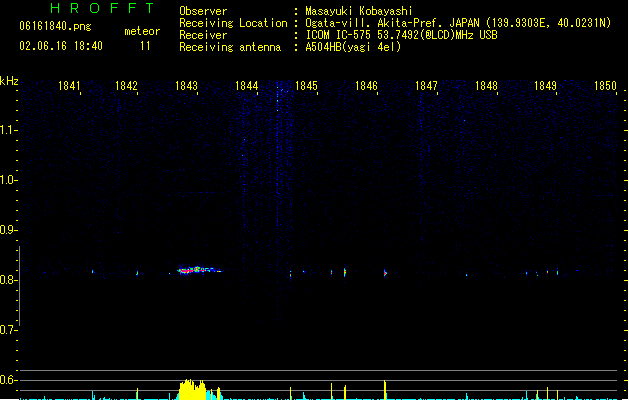Image resolution: width=629 pixels, height=400 pixels.
Task: Click the 0.7 kHz frequency label
Action: click(8, 330)
